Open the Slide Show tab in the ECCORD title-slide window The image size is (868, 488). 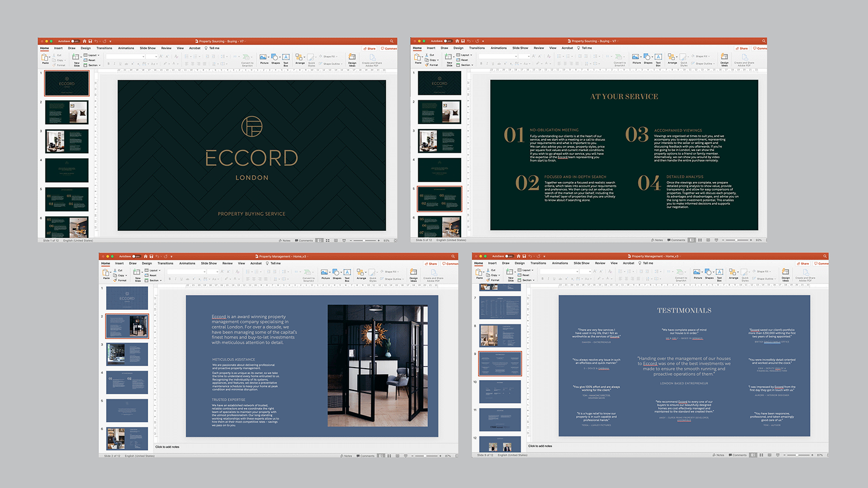pos(148,48)
